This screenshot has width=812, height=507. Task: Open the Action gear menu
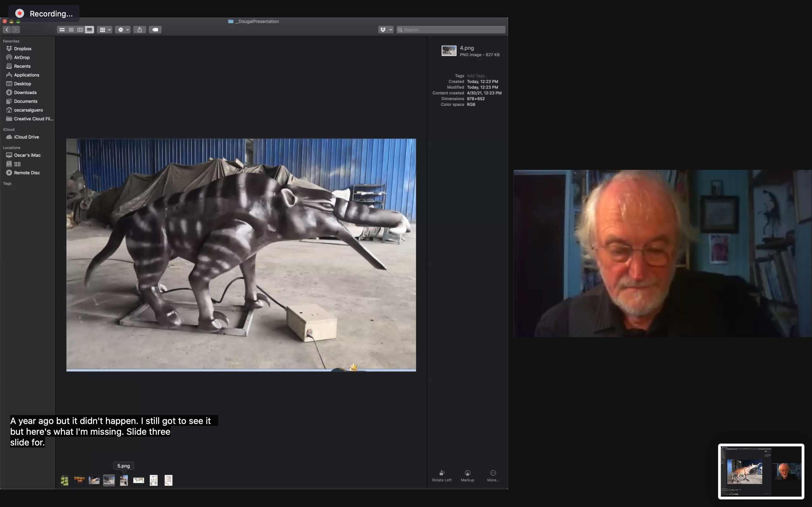tap(122, 29)
